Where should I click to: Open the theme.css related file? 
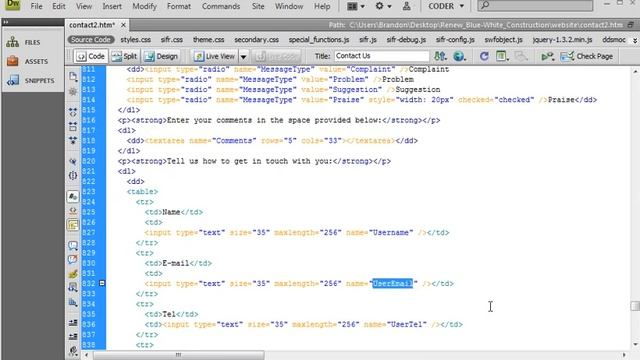click(208, 40)
